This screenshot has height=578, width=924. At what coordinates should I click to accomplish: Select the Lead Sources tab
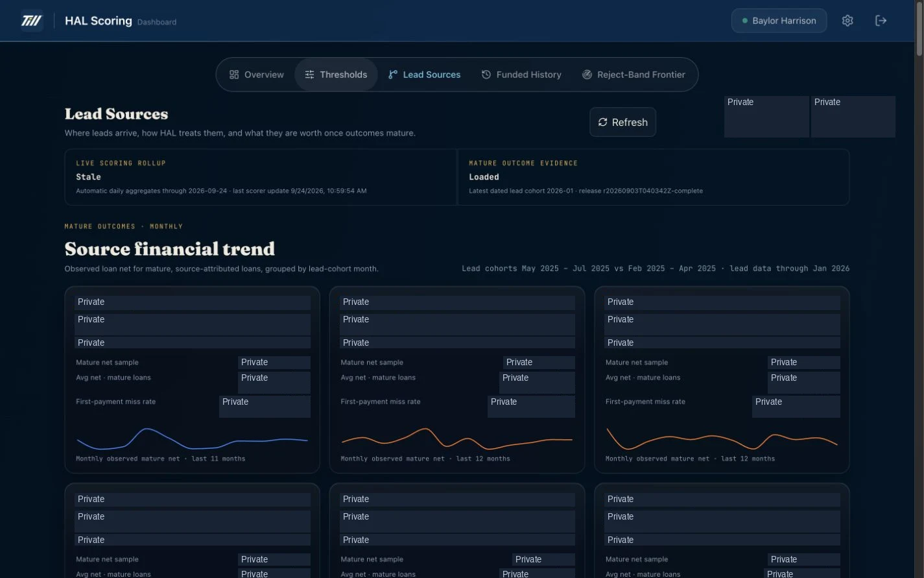pos(424,75)
